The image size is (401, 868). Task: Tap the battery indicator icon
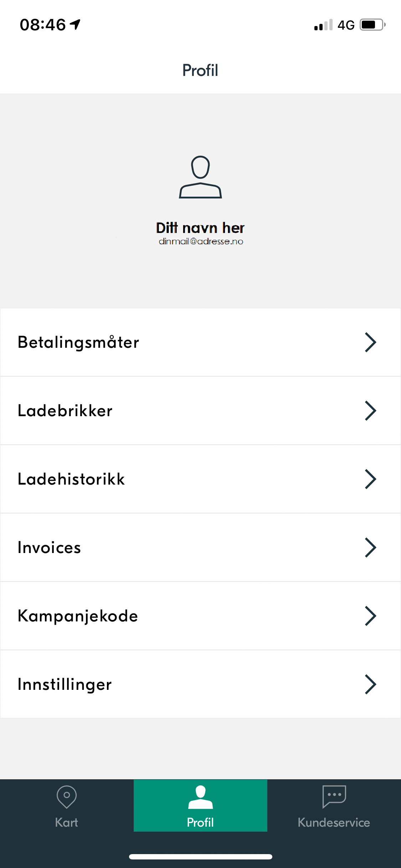pyautogui.click(x=372, y=25)
